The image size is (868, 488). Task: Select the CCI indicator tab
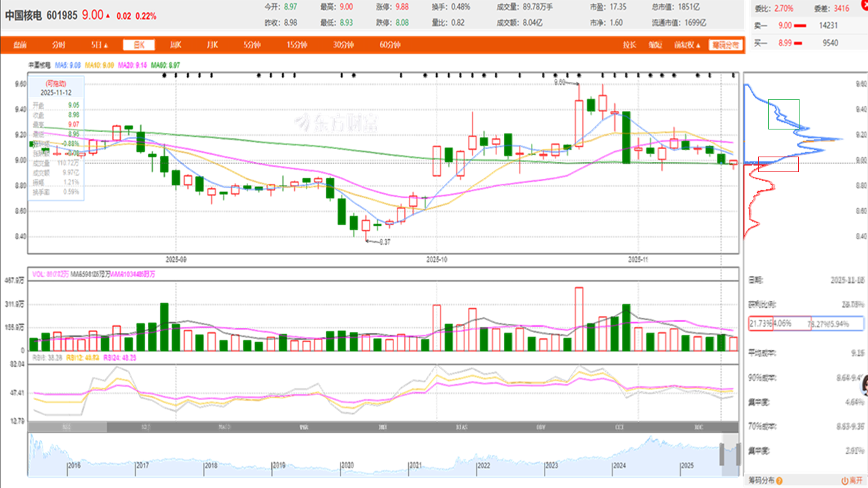(x=619, y=427)
